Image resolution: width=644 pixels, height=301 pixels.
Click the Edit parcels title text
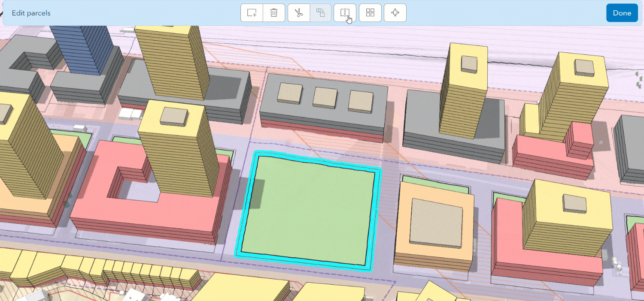pos(31,13)
